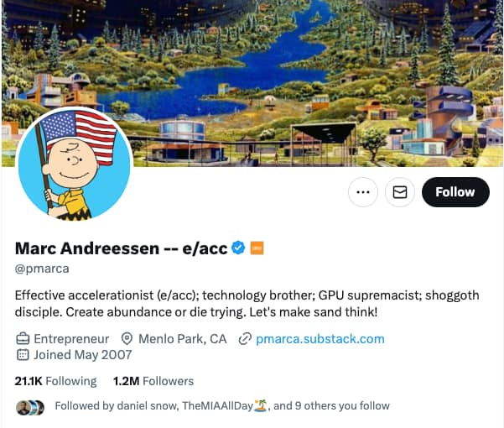The width and height of the screenshot is (504, 428).
Task: Click the briefcase icon next to Entrepreneur
Action: click(x=23, y=339)
